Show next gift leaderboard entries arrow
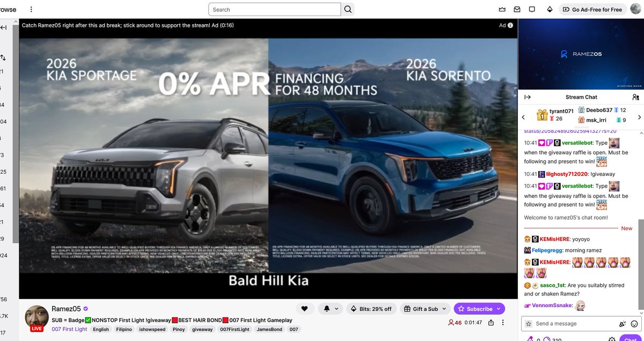 [x=639, y=117]
